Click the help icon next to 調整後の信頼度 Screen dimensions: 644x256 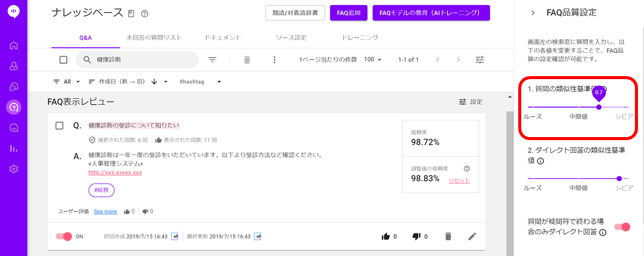(466, 169)
